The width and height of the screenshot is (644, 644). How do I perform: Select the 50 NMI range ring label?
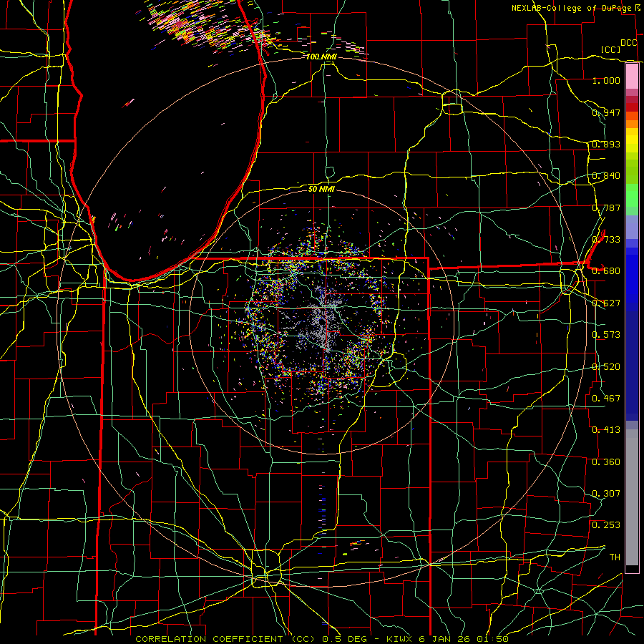321,189
